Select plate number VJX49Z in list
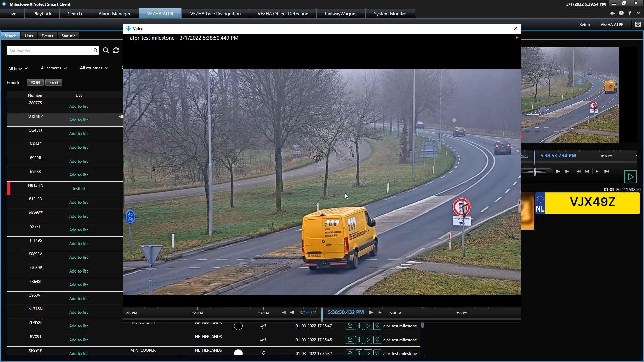The image size is (644, 362). click(35, 117)
